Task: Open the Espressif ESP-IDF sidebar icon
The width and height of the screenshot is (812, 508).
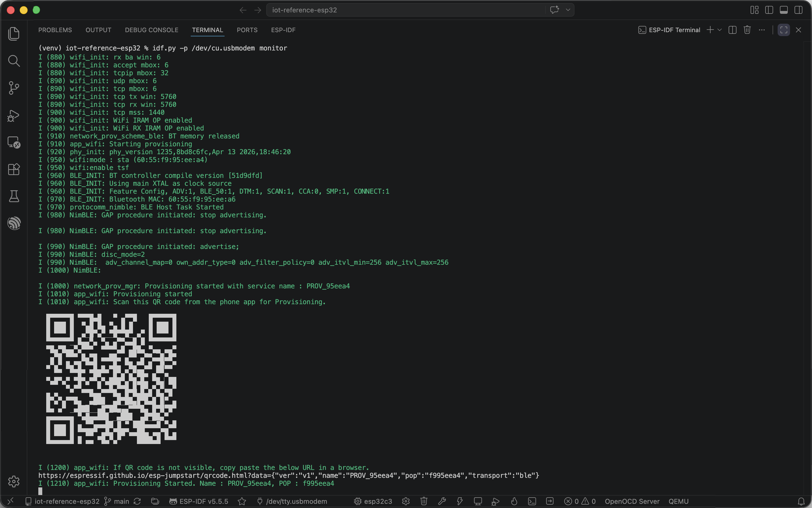Action: [14, 224]
